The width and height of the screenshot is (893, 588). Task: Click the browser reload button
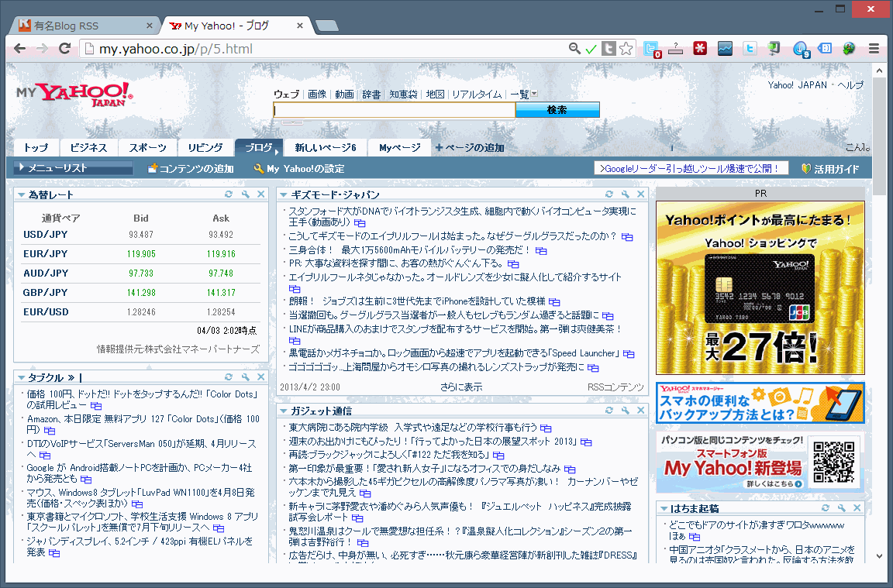pyautogui.click(x=64, y=49)
